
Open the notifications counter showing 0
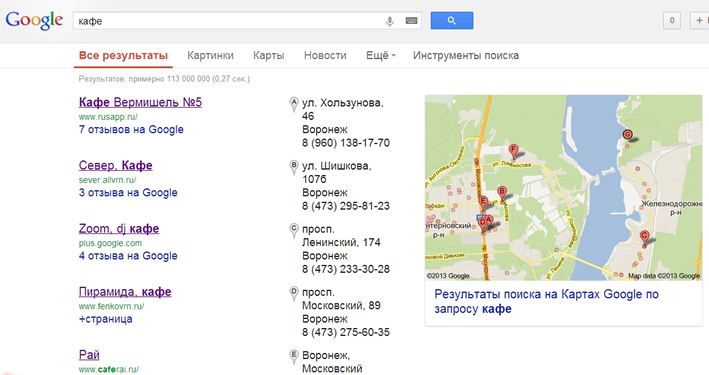671,21
